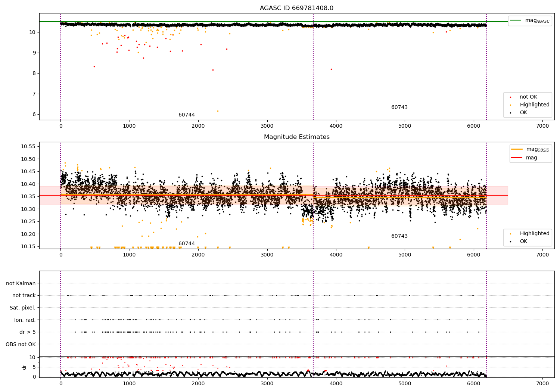This screenshot has width=560, height=392.
Task: Select the mag AGASC legend entry
Action: point(530,21)
